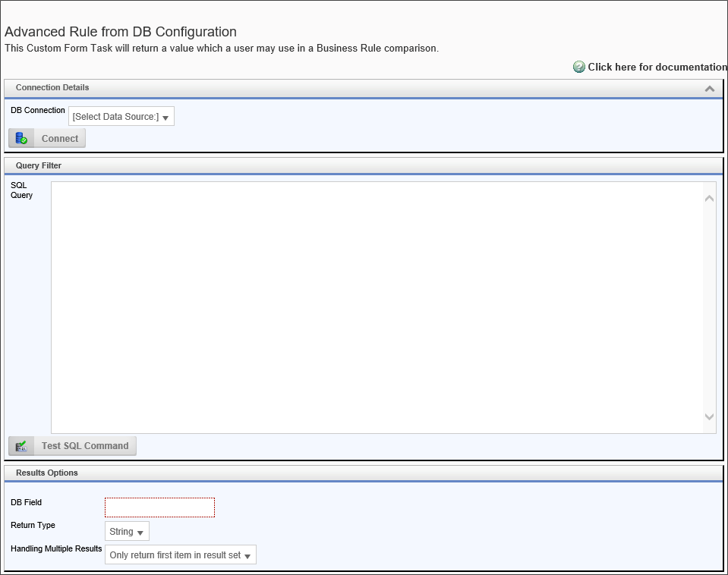The image size is (728, 575).
Task: Click the SQL Query scroll down arrow
Action: click(709, 416)
